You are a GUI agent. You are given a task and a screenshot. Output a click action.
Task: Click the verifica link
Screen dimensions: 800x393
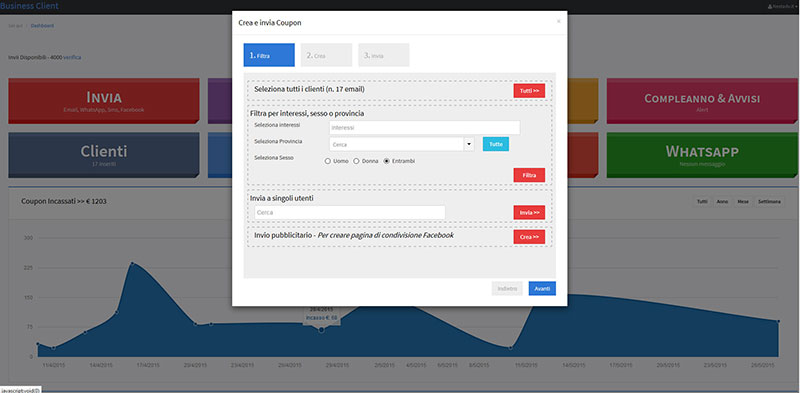pos(72,57)
